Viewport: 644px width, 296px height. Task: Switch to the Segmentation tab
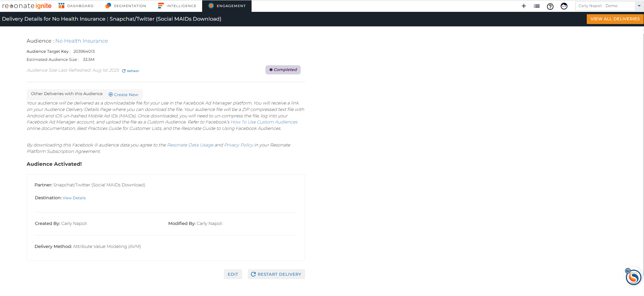coord(126,6)
